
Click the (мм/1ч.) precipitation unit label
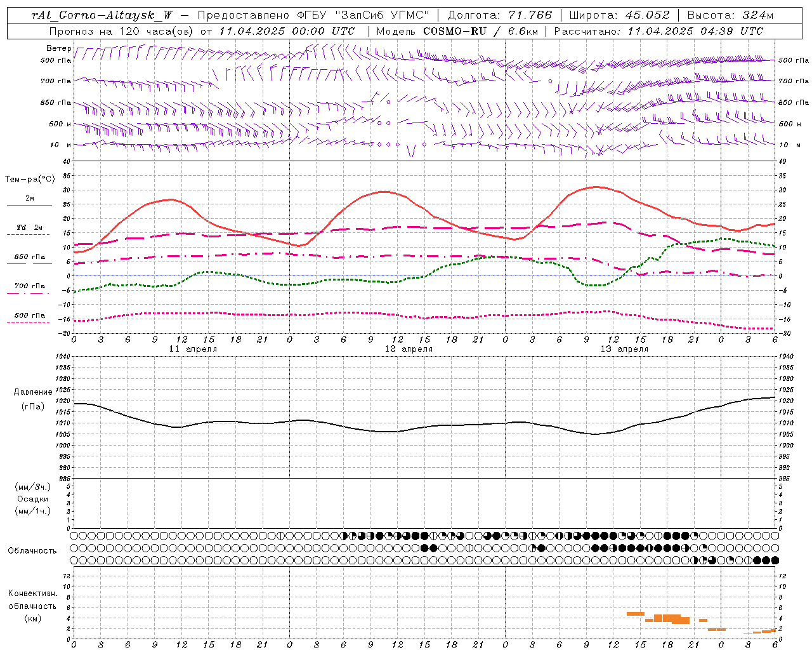pos(33,511)
